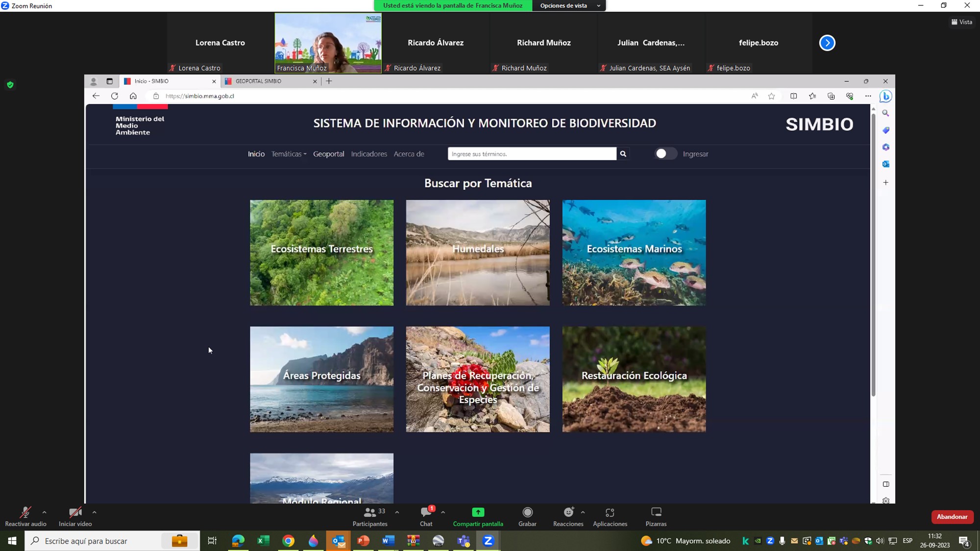Open the Vista layout menu

pos(961,22)
